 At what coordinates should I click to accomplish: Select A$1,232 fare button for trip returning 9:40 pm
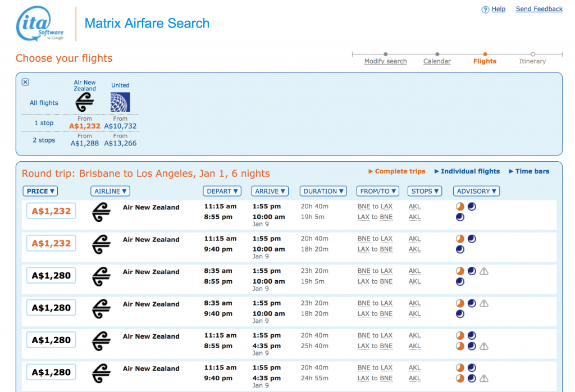point(51,243)
